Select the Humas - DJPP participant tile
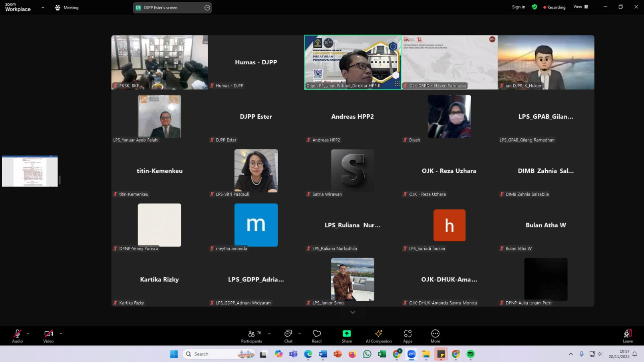Screen dimensions: 644x362 [256, 62]
